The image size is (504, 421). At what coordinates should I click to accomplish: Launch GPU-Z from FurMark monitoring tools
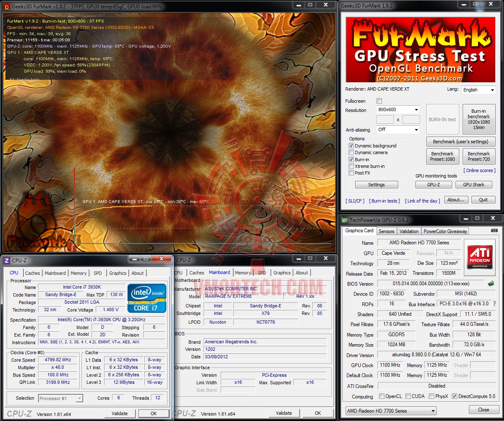pyautogui.click(x=433, y=185)
